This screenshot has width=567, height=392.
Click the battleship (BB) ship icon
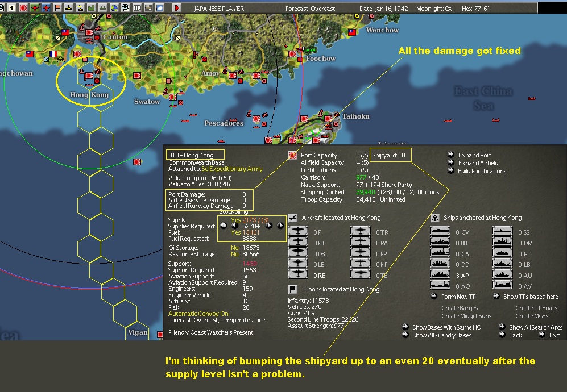[x=440, y=242]
